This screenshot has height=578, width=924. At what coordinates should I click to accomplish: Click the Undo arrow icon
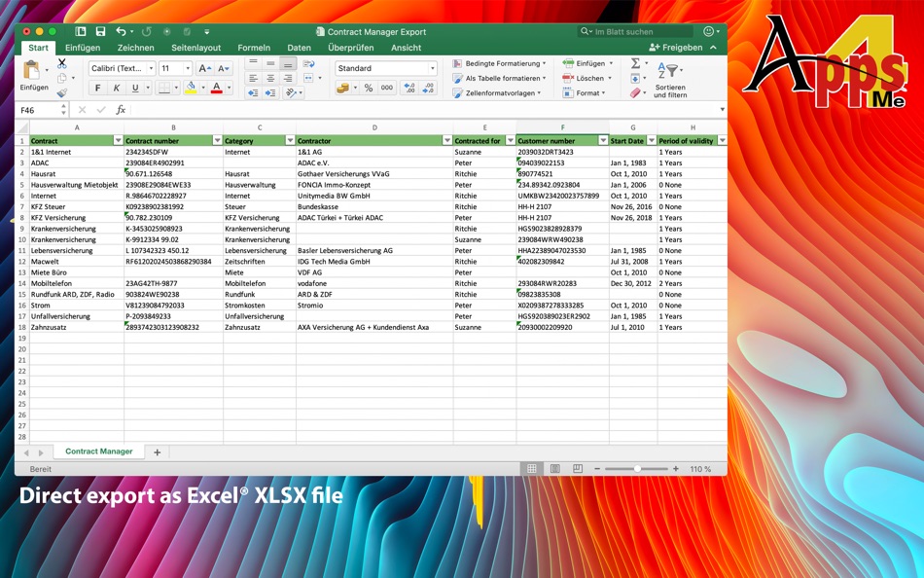pyautogui.click(x=121, y=32)
